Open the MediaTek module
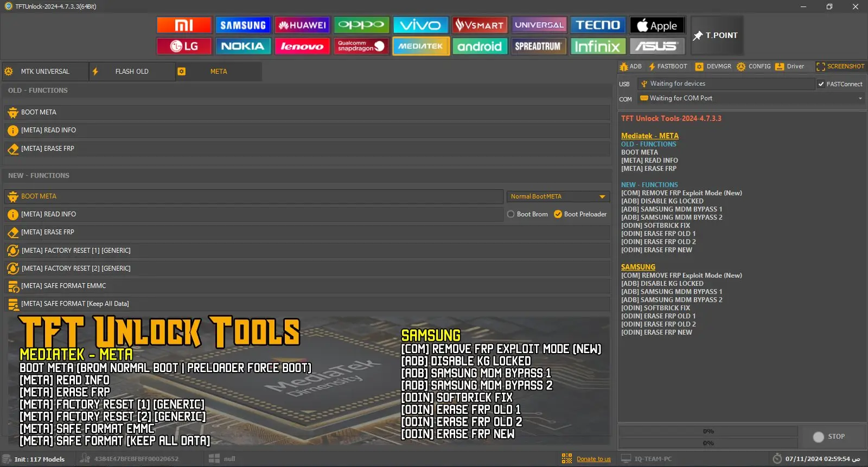The image size is (868, 467). tap(420, 46)
